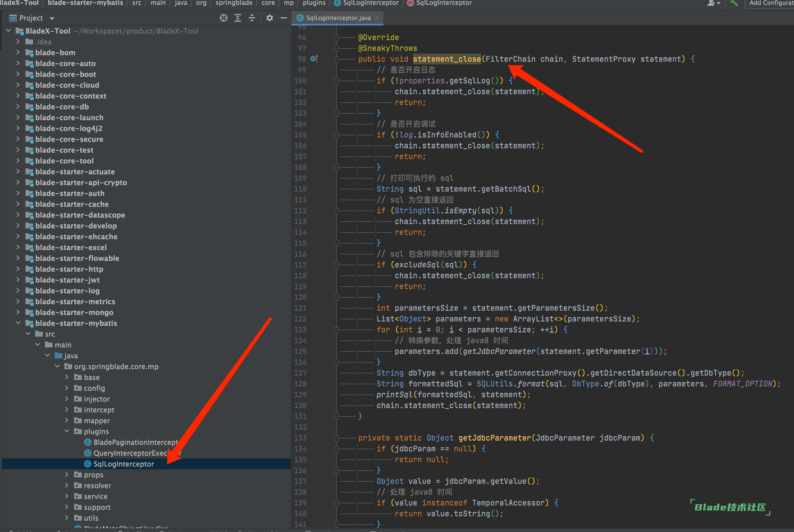
Task: Click the getJdbcParameter method name on line 133
Action: (x=494, y=438)
